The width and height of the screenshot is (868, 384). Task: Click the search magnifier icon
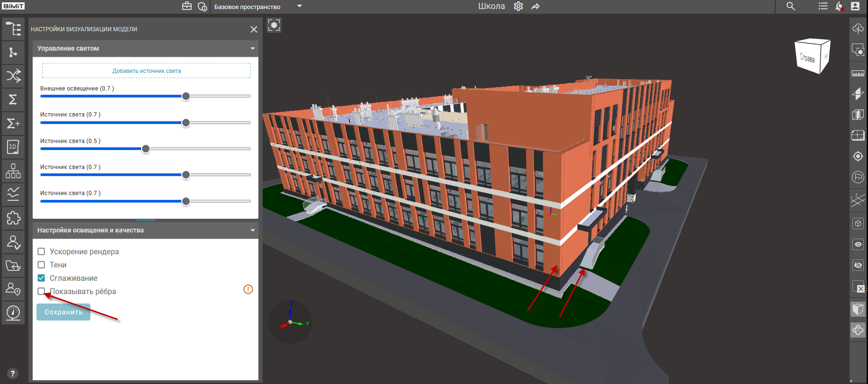click(790, 7)
